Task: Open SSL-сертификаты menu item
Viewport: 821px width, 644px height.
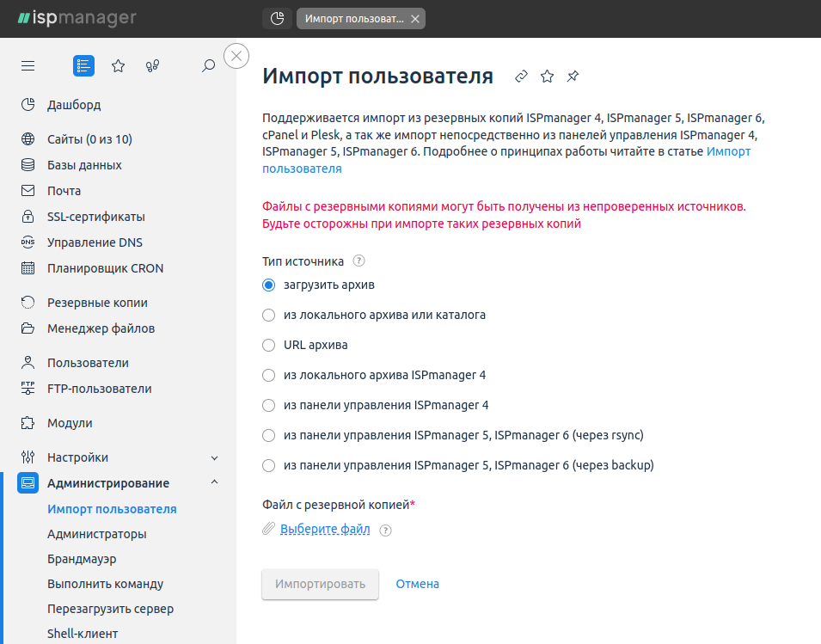Action: 95,216
